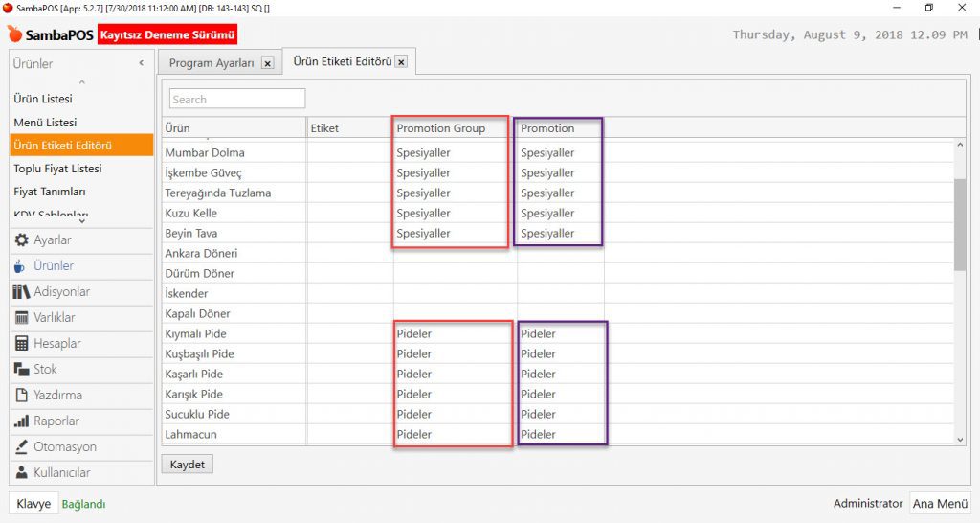The height and width of the screenshot is (523, 980).
Task: Click Etiket cell of Ankara Döneri
Action: (350, 254)
